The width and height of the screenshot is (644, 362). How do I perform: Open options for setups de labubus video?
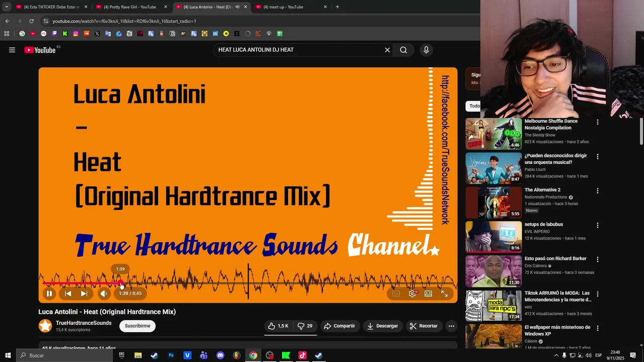[x=598, y=225]
